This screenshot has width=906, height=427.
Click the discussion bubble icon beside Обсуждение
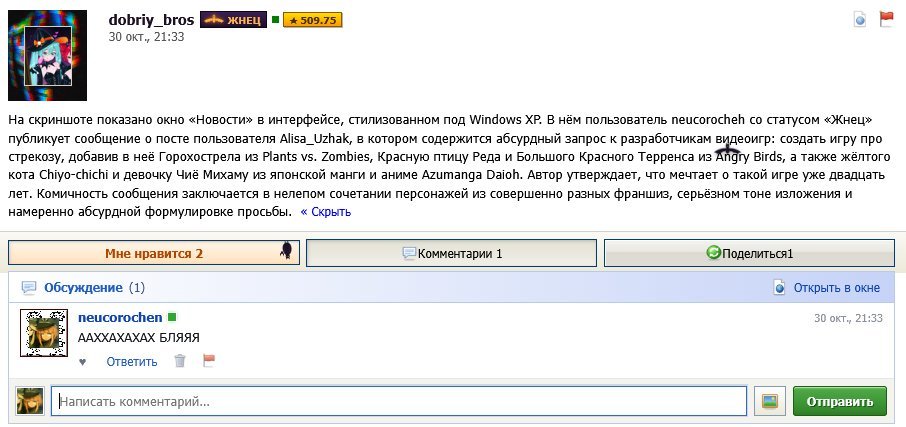click(28, 287)
